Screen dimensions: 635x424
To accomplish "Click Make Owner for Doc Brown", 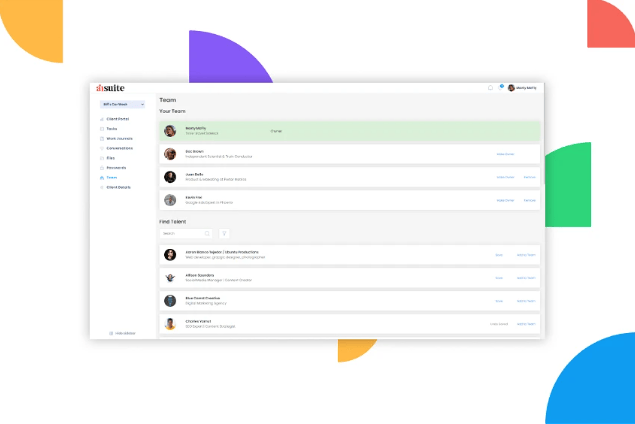I will (x=505, y=154).
